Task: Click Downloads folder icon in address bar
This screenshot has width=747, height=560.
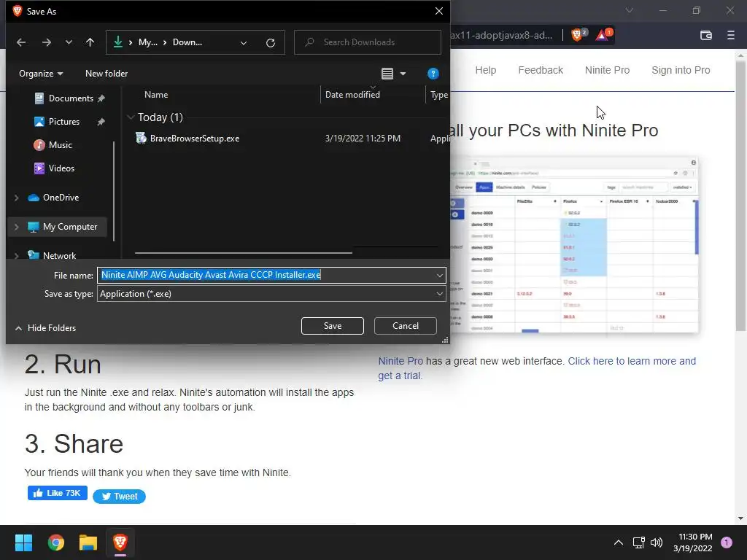Action: click(x=117, y=42)
